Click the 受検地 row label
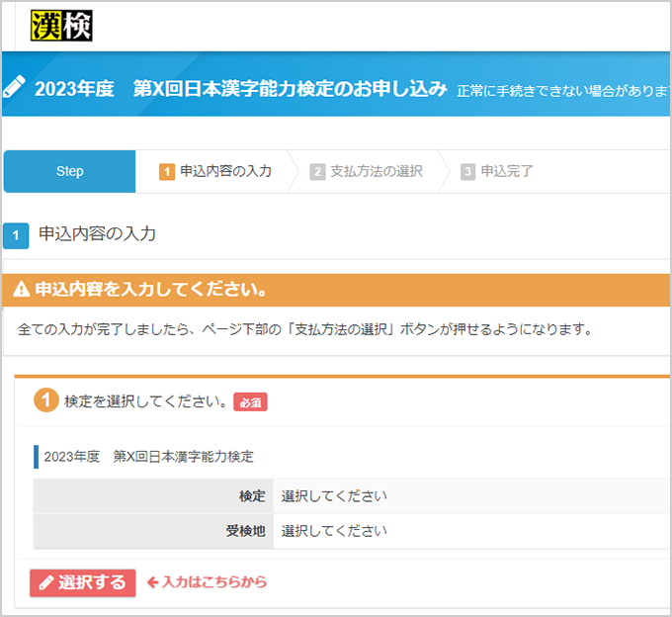The width and height of the screenshot is (672, 617). pyautogui.click(x=245, y=531)
